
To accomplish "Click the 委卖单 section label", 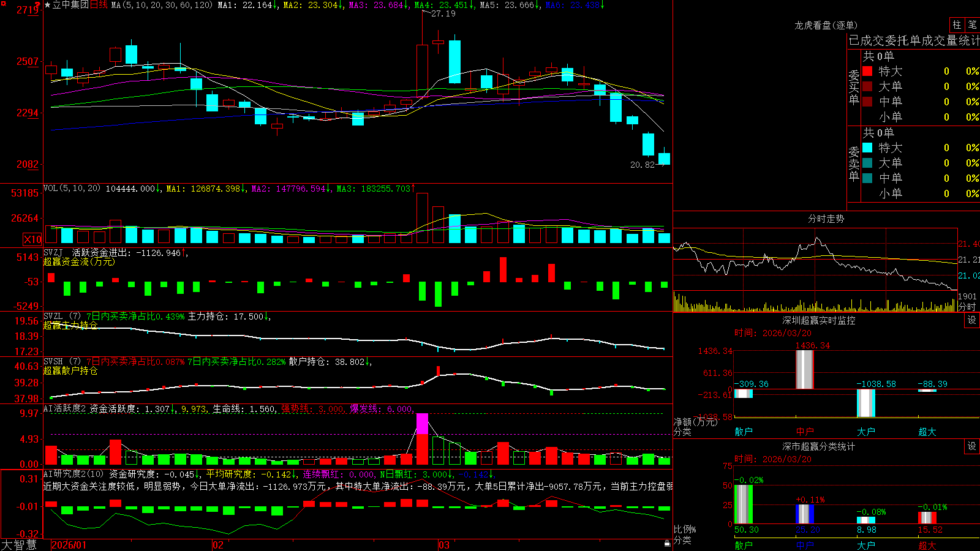I will coord(854,164).
